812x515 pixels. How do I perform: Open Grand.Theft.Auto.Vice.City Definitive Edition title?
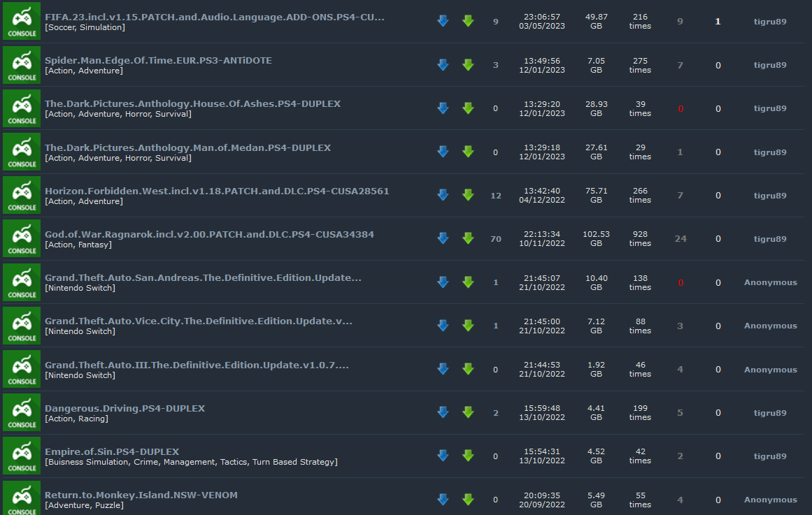point(199,321)
